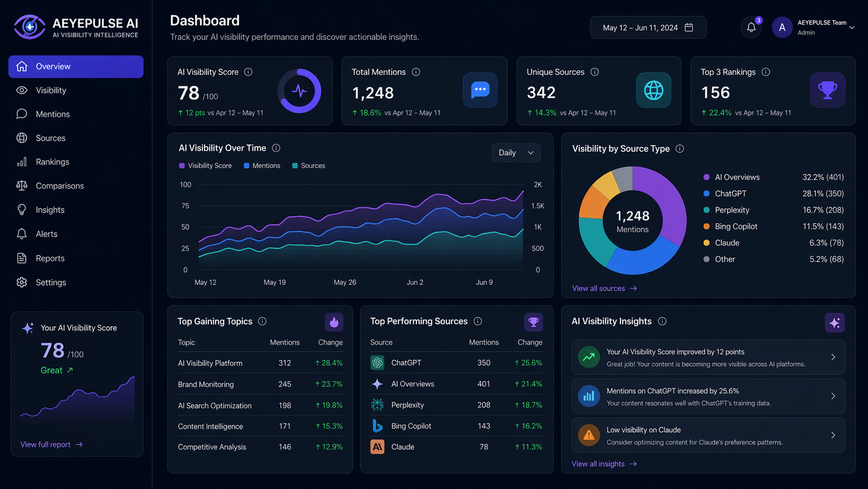This screenshot has width=868, height=489.
Task: Click the Total Mentions chat bubble icon
Action: [480, 90]
